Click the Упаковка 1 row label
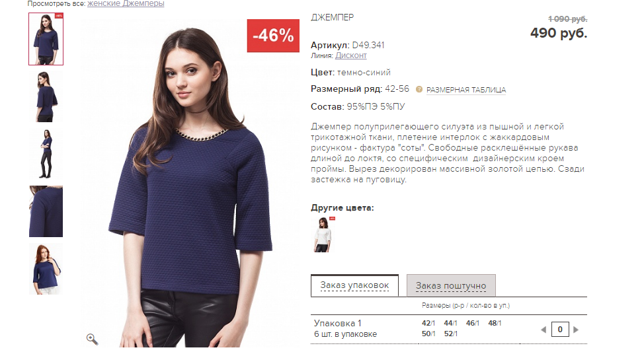The width and height of the screenshot is (644, 358). (338, 323)
